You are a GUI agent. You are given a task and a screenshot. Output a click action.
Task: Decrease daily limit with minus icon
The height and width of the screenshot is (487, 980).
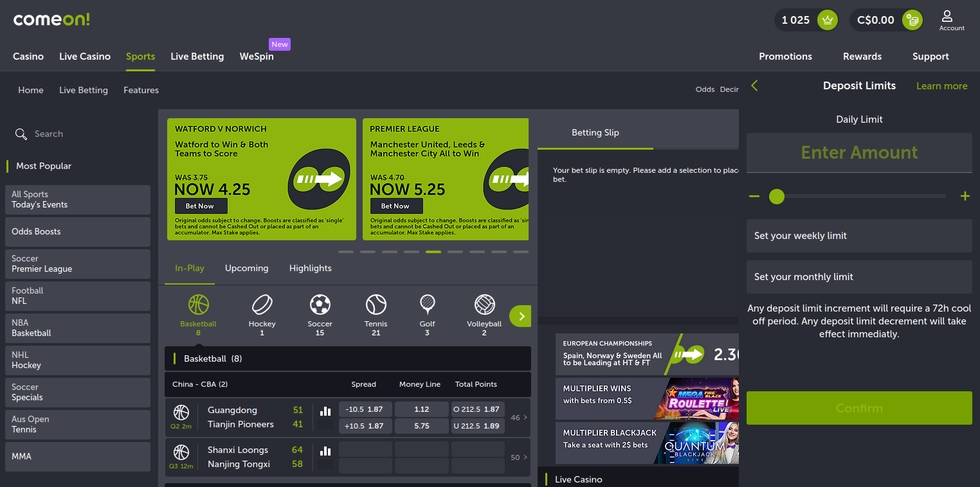tap(754, 196)
